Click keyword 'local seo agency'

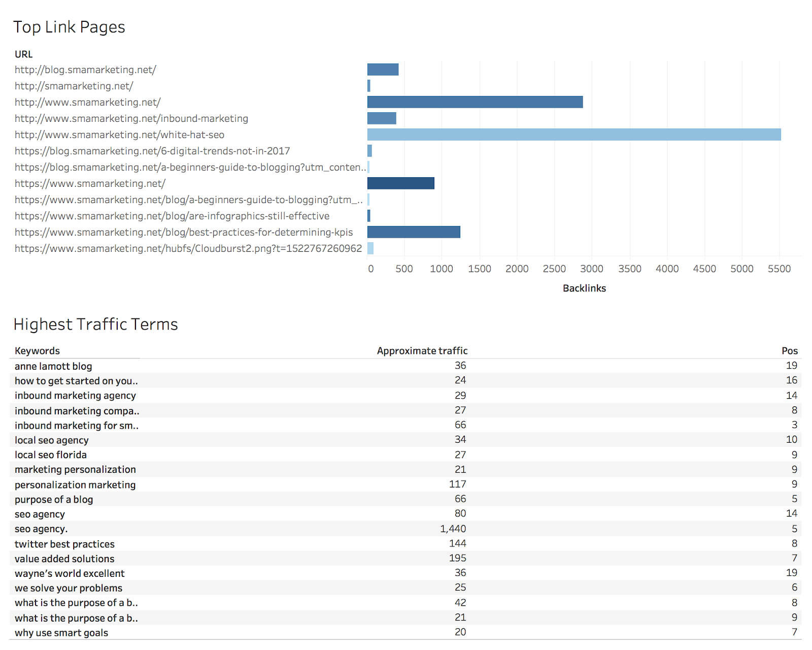coord(51,440)
